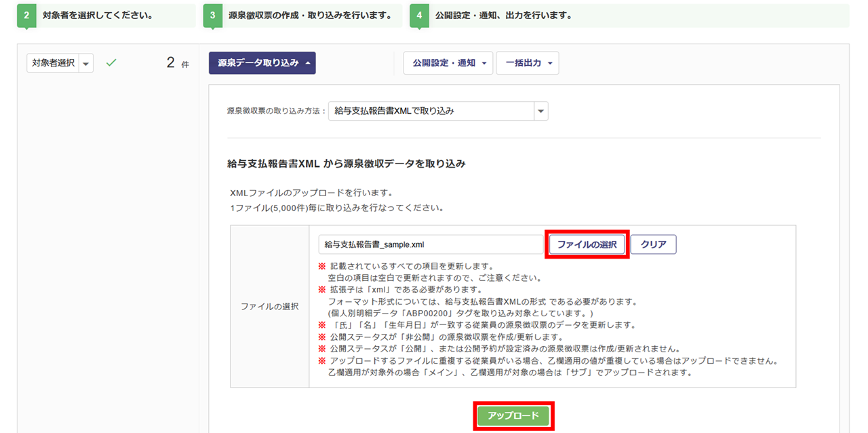Click the 給与支払報告書_sample.xml filename field

(431, 244)
